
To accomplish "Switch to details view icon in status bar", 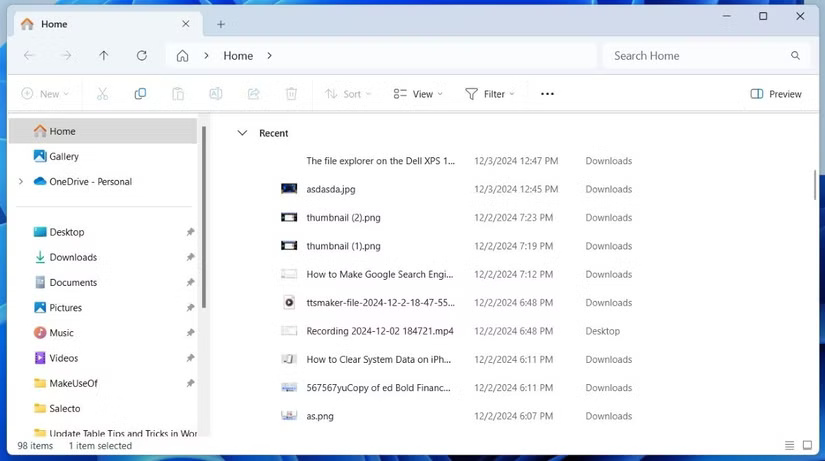I will pyautogui.click(x=789, y=446).
